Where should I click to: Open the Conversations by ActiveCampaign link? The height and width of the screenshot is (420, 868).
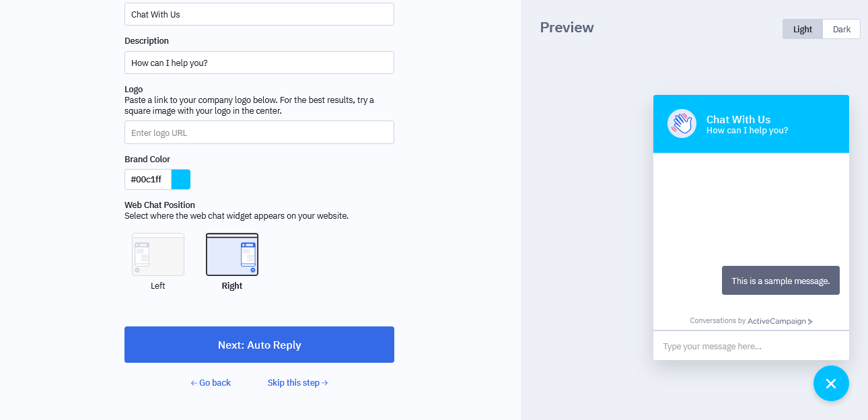[x=751, y=321]
